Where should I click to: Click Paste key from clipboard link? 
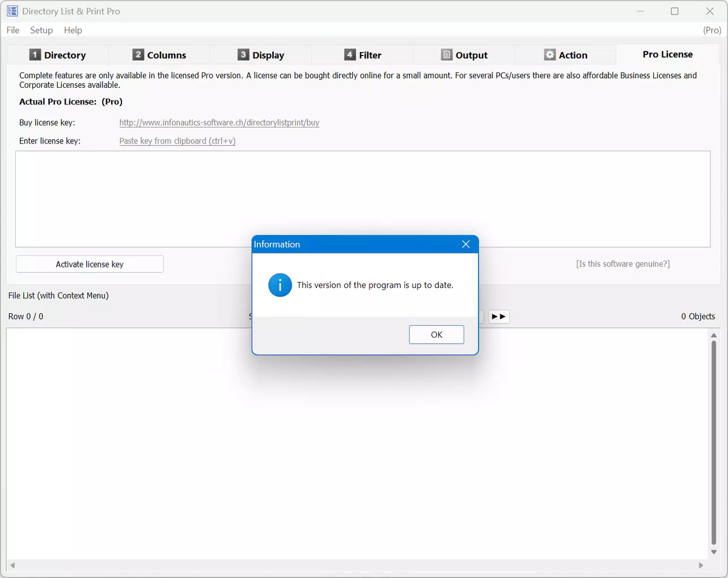tap(177, 141)
